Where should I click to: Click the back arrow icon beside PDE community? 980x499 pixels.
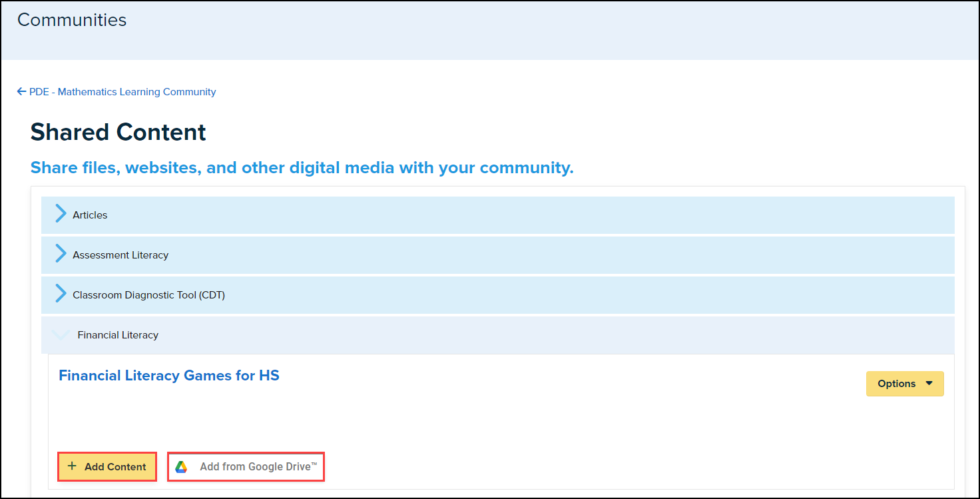22,92
